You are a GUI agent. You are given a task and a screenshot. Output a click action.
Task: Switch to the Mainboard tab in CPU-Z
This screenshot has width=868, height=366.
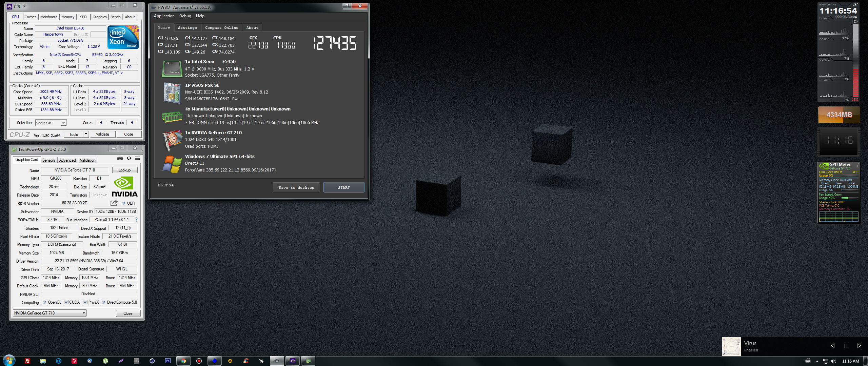click(x=49, y=17)
